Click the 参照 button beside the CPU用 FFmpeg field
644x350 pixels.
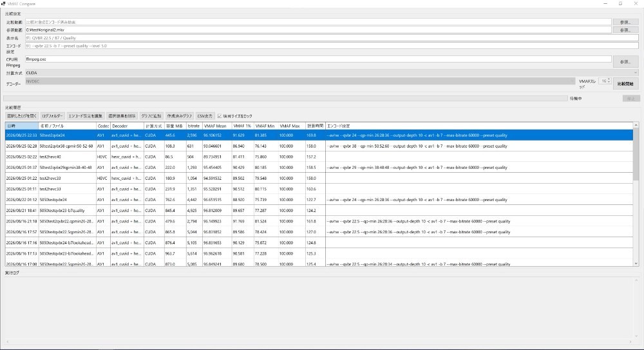tap(625, 62)
